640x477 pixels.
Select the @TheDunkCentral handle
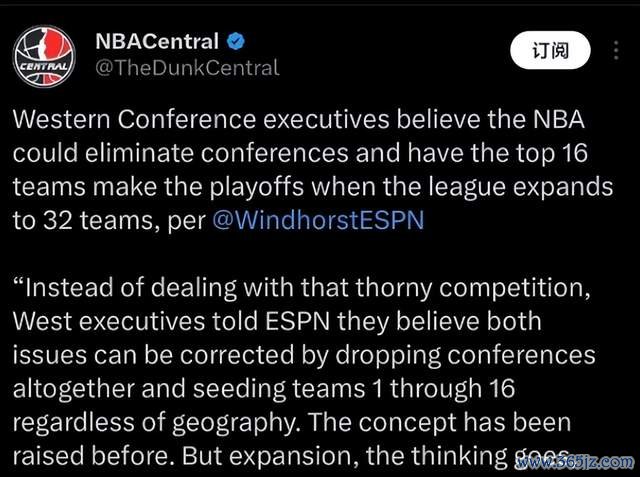click(187, 68)
